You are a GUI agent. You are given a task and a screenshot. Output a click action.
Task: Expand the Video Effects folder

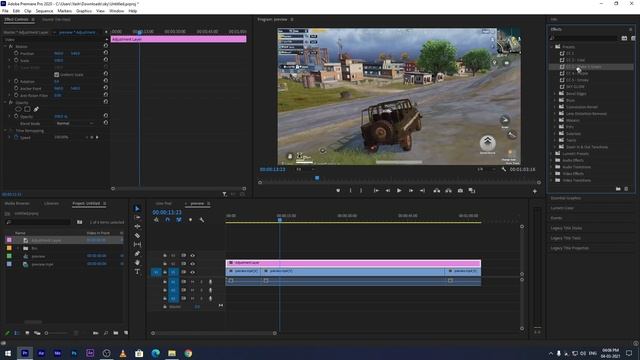[x=551, y=174]
